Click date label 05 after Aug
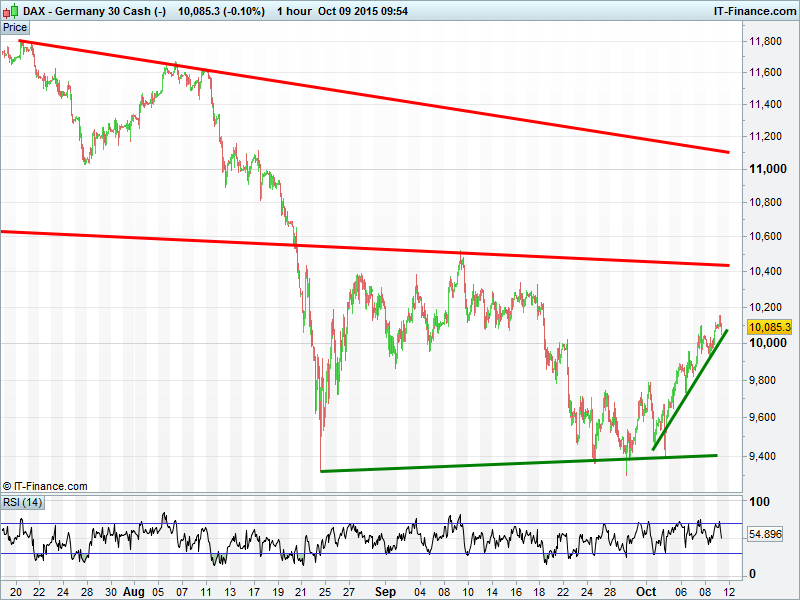This screenshot has width=800, height=600. 158,592
